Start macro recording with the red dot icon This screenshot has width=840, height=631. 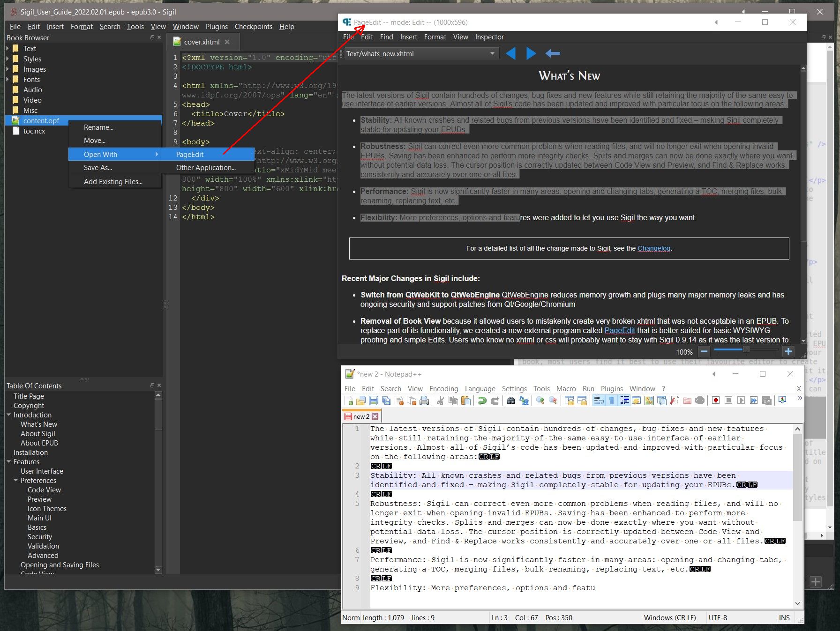click(716, 401)
